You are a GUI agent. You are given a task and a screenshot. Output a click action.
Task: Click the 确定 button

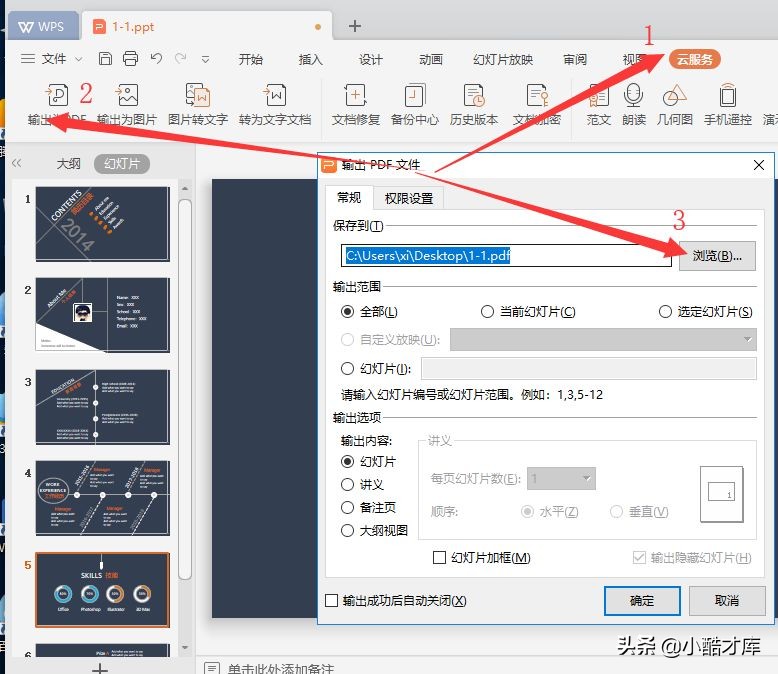[x=642, y=601]
